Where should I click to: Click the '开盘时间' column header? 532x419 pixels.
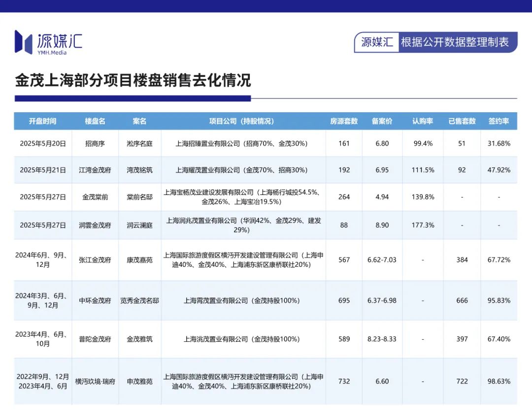click(42, 121)
